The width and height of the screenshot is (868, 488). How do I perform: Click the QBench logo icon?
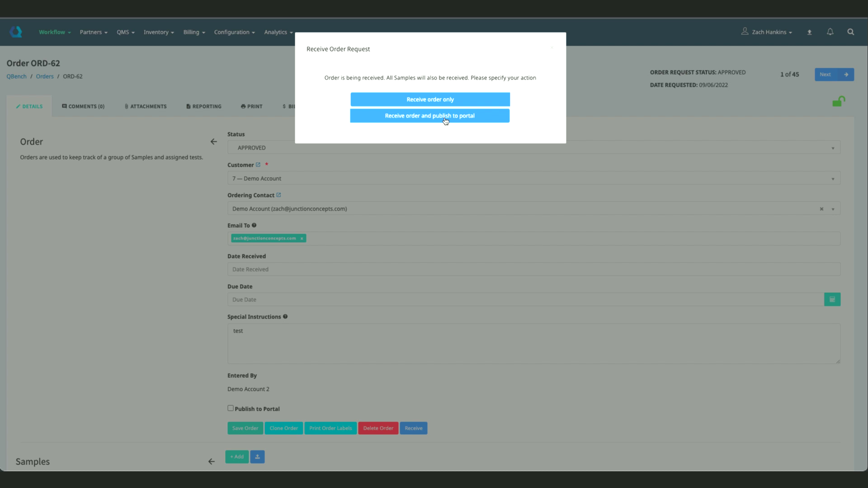(x=16, y=32)
